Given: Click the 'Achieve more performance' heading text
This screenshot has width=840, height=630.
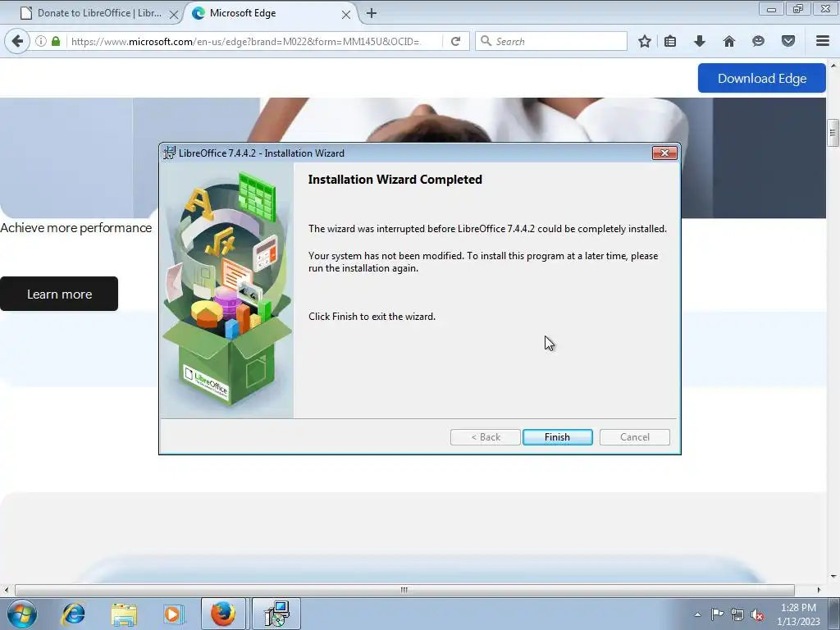Looking at the screenshot, I should (x=76, y=228).
